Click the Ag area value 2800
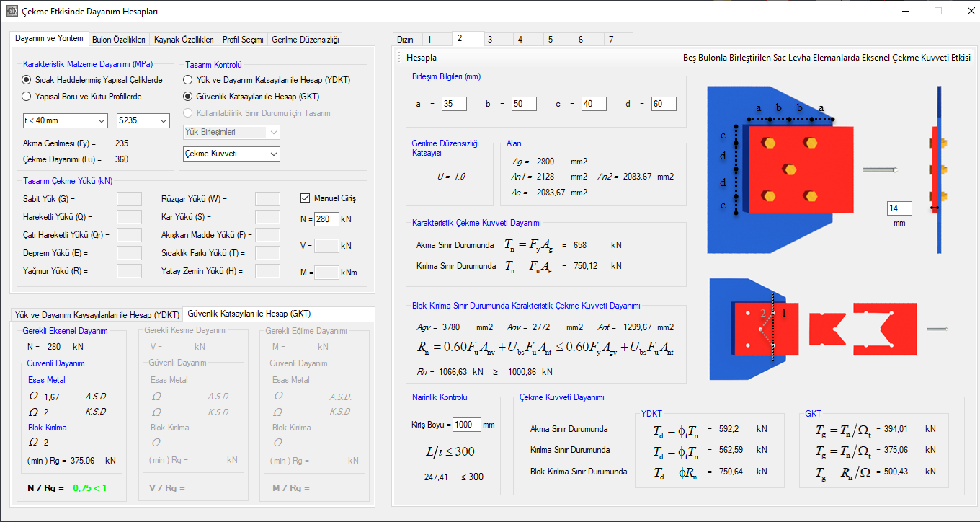 545,162
